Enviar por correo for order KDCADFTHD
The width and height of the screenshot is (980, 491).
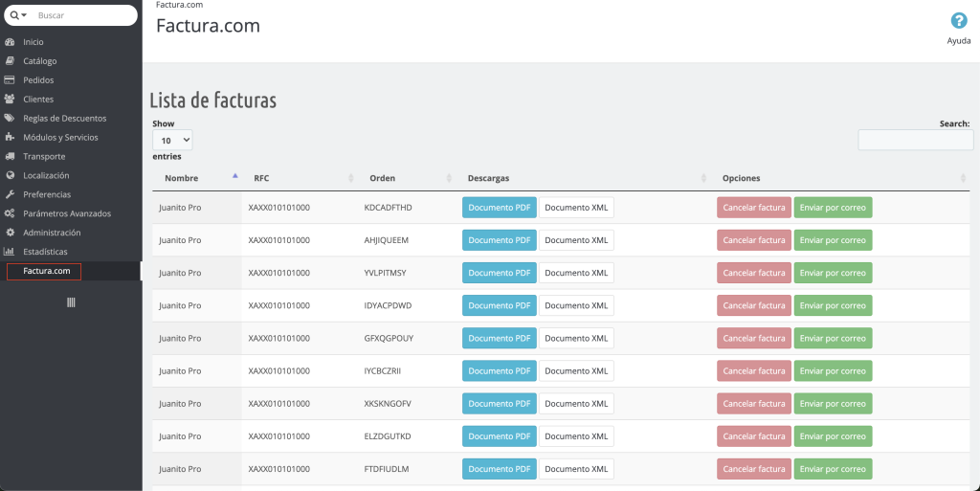pos(833,208)
